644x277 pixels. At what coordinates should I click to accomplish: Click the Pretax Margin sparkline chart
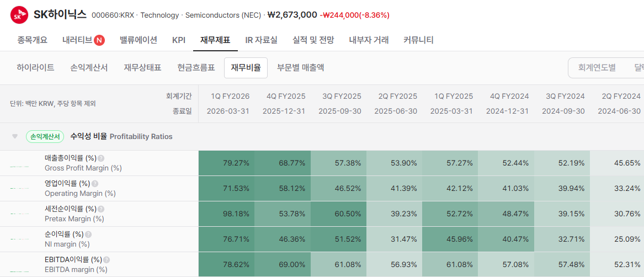pyautogui.click(x=20, y=214)
